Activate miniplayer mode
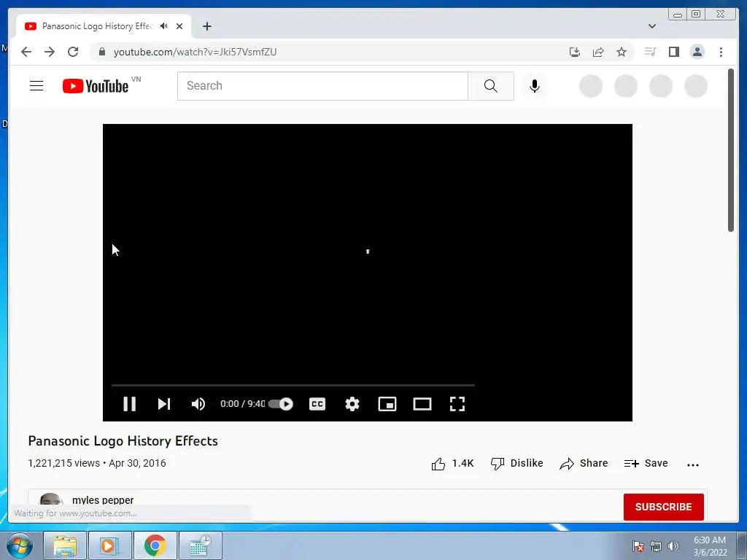The width and height of the screenshot is (747, 560). [387, 404]
